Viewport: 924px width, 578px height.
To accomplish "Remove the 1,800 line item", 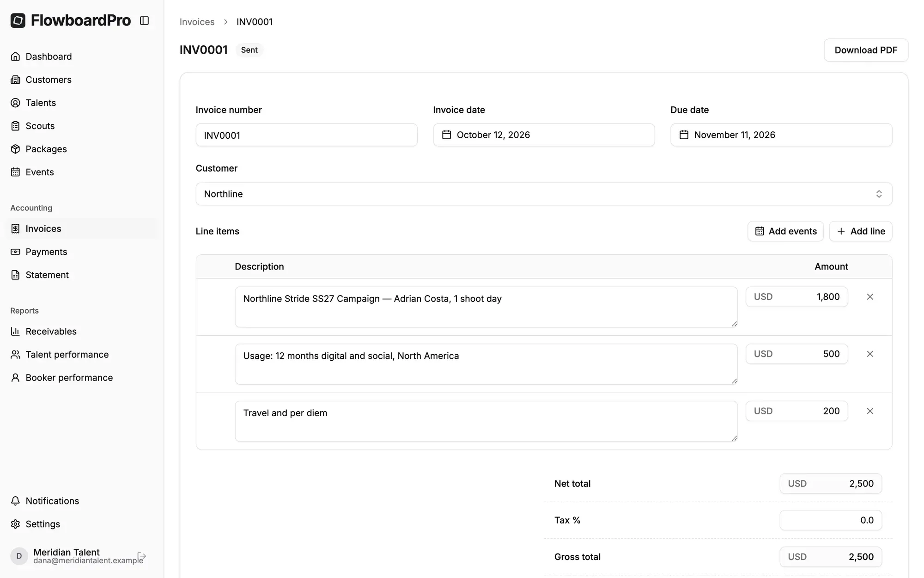I will click(x=870, y=297).
